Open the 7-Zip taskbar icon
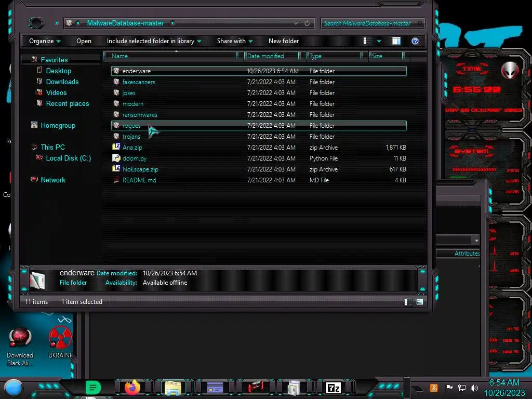This screenshot has height=399, width=532. coord(333,388)
